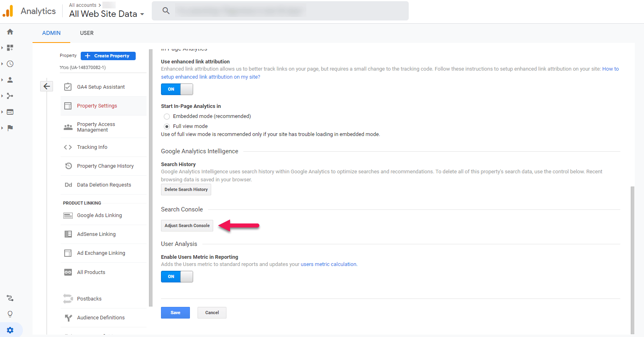The width and height of the screenshot is (644, 337).
Task: Open Postbacks menu item
Action: point(103,299)
